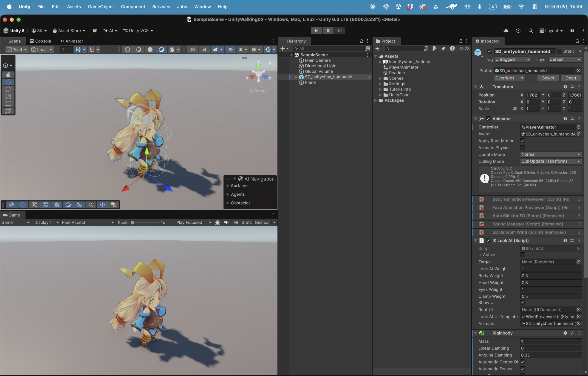Click the scene gizmo lock icon
The width and height of the screenshot is (588, 376).
[270, 63]
